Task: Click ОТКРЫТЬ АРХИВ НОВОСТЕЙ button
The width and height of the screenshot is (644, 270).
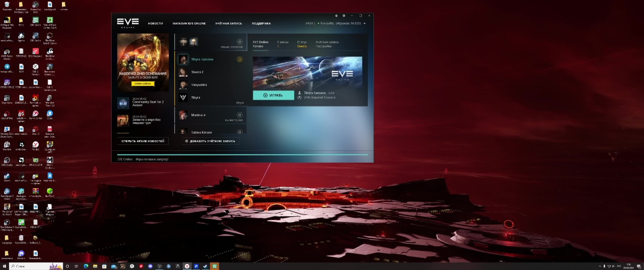Action: [143, 141]
